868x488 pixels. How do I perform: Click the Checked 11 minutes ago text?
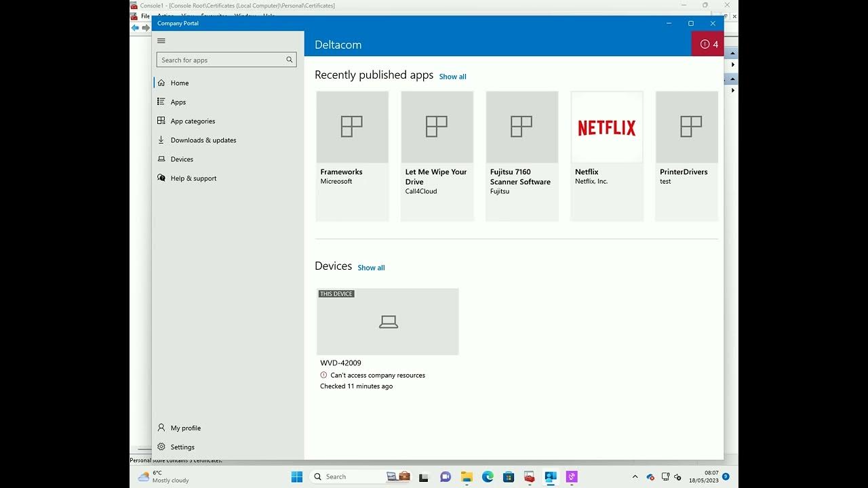click(357, 386)
